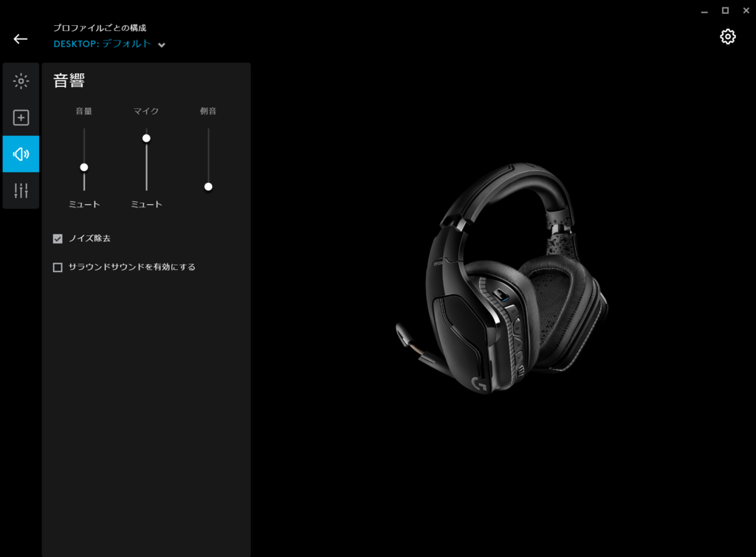This screenshot has height=557, width=756.
Task: Go back using the left arrow
Action: pyautogui.click(x=20, y=39)
